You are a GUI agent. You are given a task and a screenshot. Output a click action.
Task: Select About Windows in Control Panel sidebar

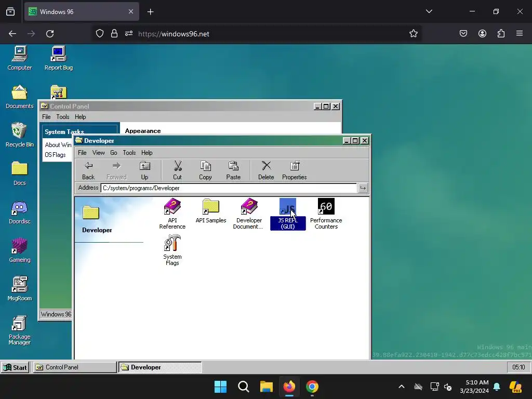point(58,145)
